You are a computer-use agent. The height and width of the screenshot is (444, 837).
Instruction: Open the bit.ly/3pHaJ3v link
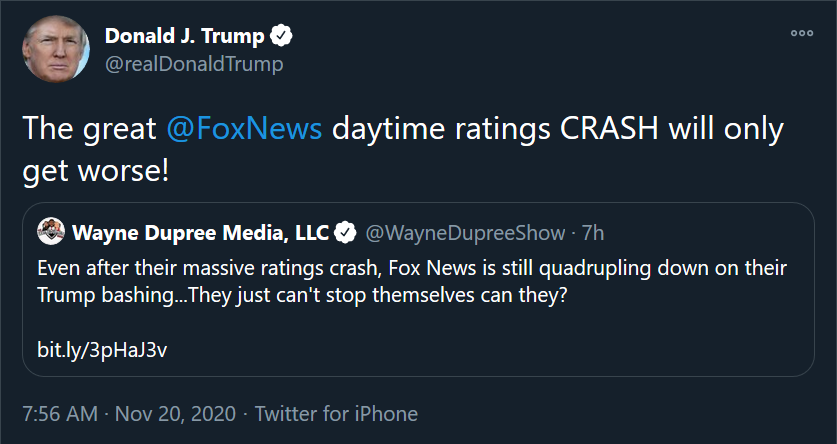coord(102,350)
